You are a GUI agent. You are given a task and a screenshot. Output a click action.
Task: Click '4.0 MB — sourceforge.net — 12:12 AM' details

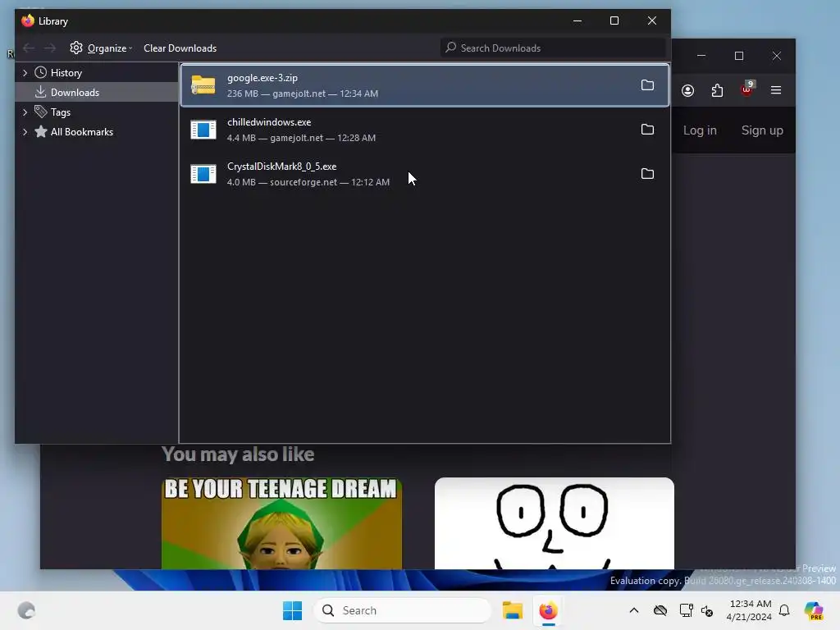tap(308, 182)
